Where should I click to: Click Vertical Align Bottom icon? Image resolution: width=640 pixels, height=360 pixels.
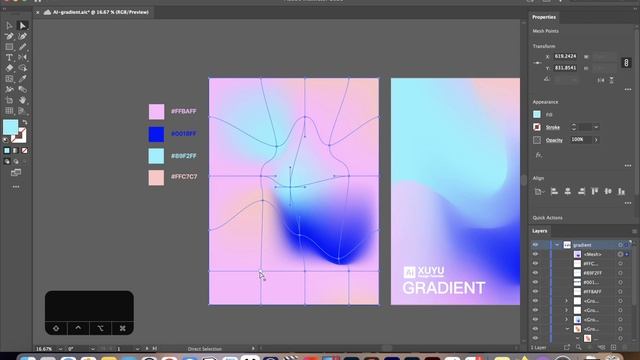click(x=621, y=191)
